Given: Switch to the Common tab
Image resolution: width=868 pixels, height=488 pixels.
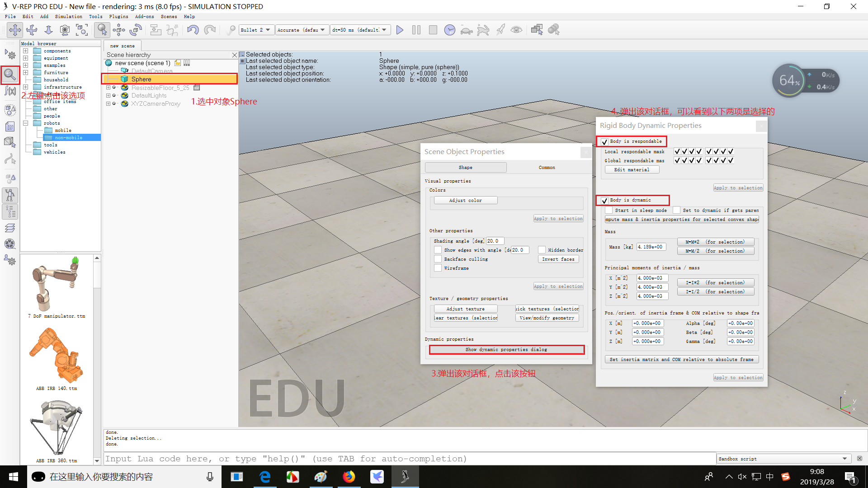Looking at the screenshot, I should tap(547, 168).
